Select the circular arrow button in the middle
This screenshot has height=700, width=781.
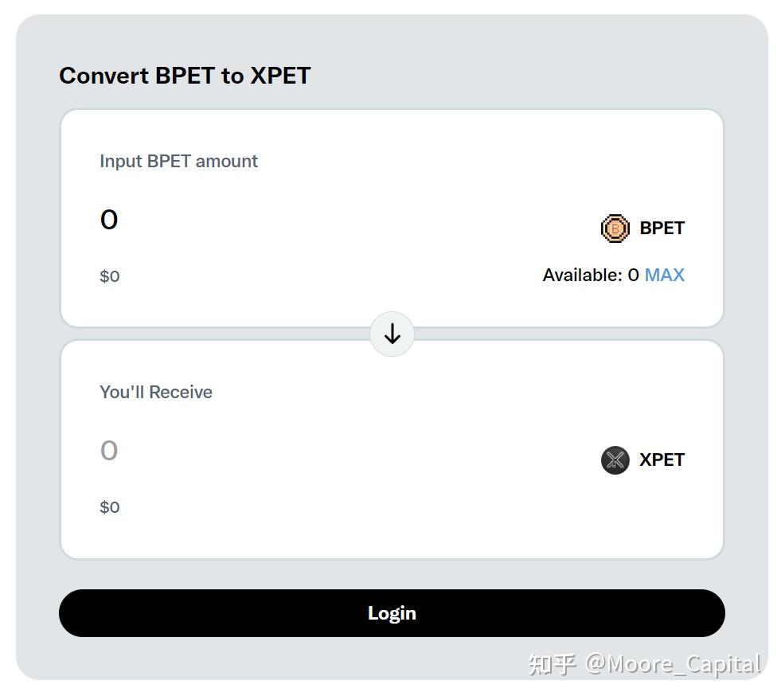pos(392,334)
